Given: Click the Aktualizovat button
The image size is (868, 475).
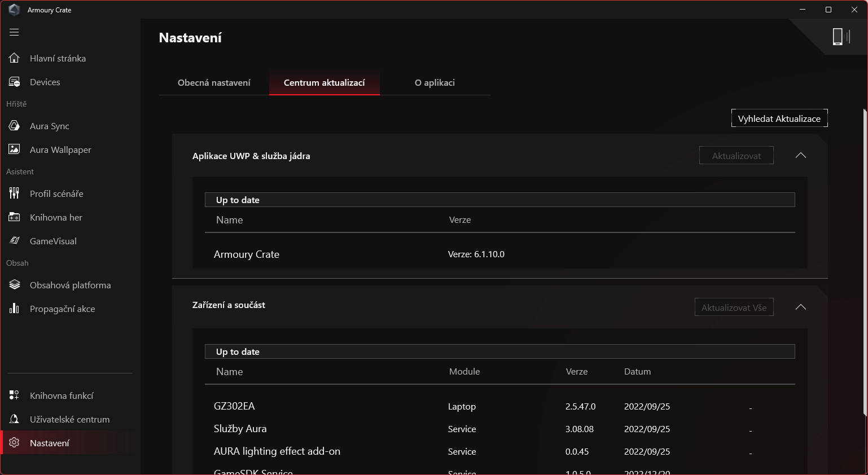Looking at the screenshot, I should click(737, 156).
